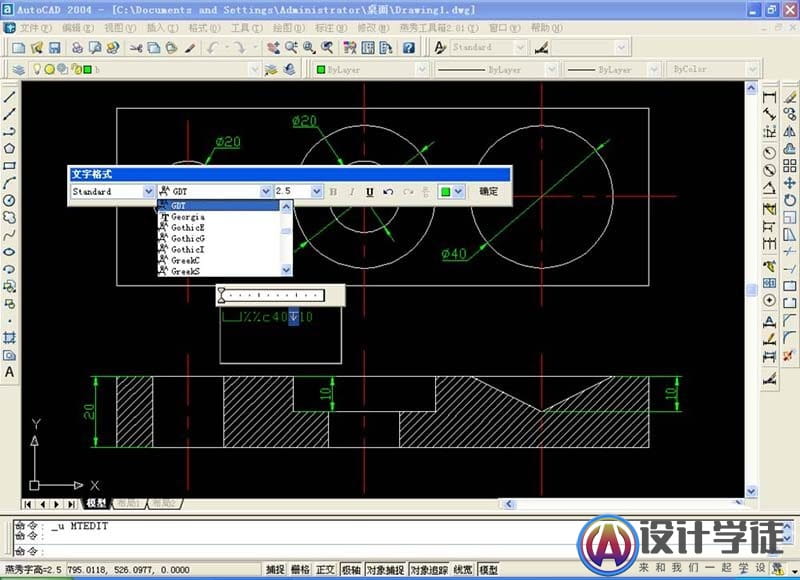Toggle 对象追踪 object tracking in status bar

(x=429, y=569)
